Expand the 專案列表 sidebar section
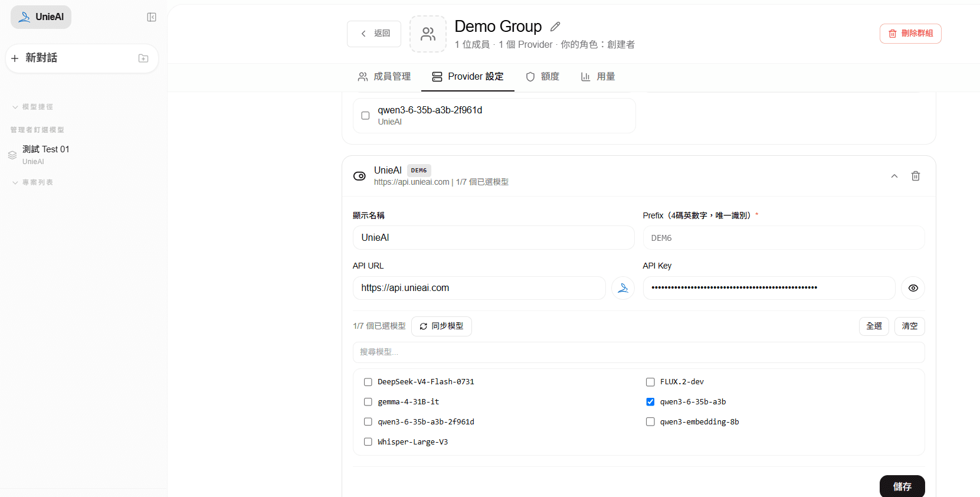 click(32, 182)
